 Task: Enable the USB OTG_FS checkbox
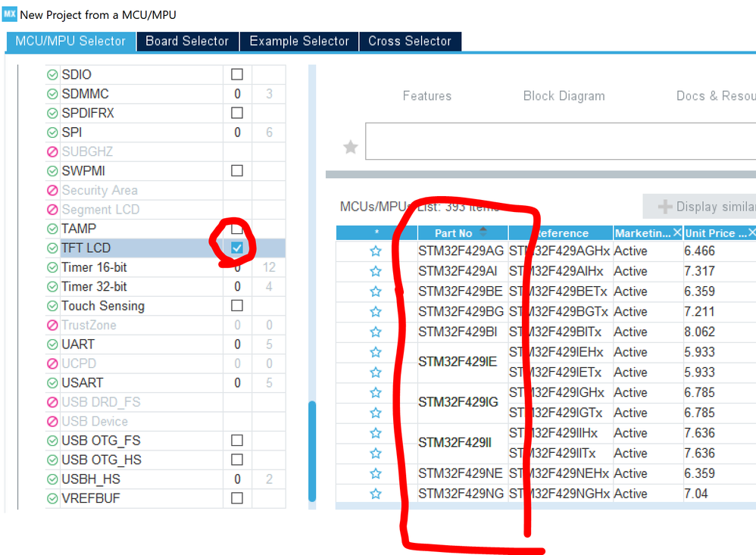point(237,441)
